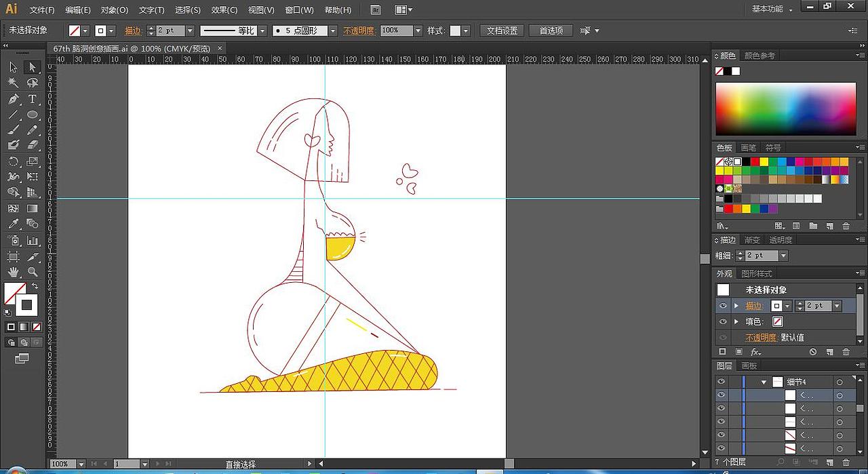Expand 描边 row in Appearance panel

pyautogui.click(x=736, y=306)
